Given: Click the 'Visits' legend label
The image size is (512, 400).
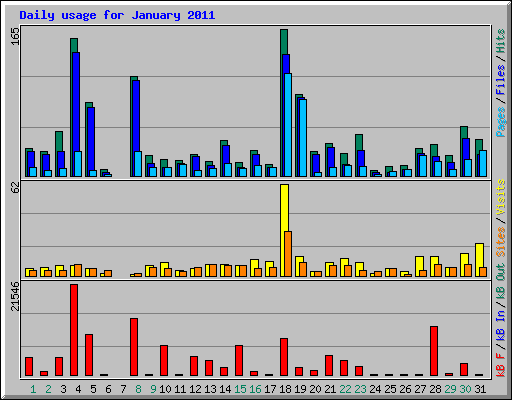Looking at the screenshot, I should (x=501, y=198).
